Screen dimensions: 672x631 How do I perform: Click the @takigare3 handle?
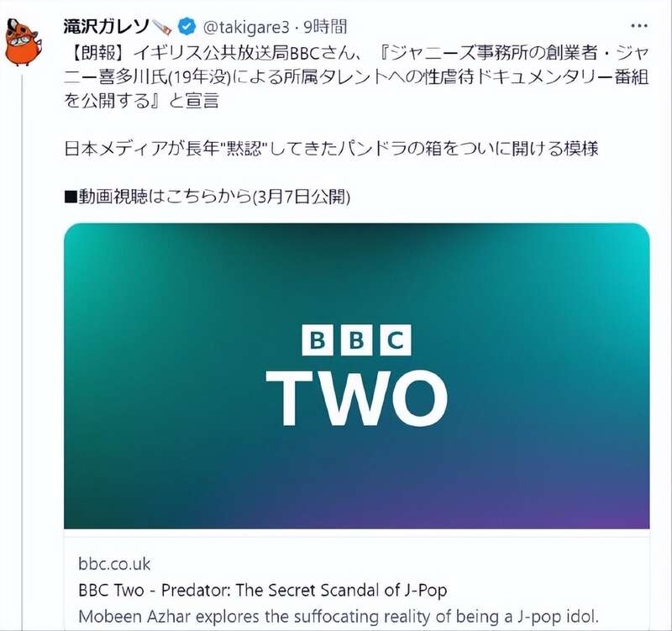[x=245, y=28]
